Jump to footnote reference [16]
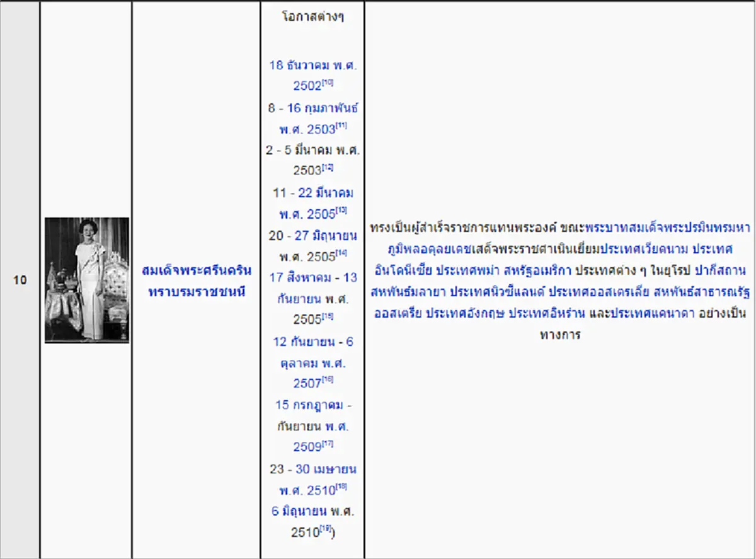 click(x=328, y=379)
